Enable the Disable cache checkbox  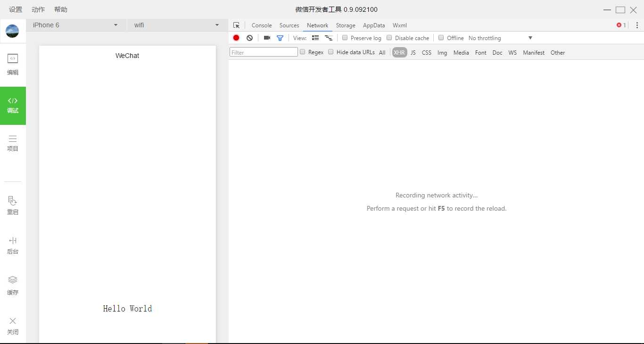[x=389, y=38]
